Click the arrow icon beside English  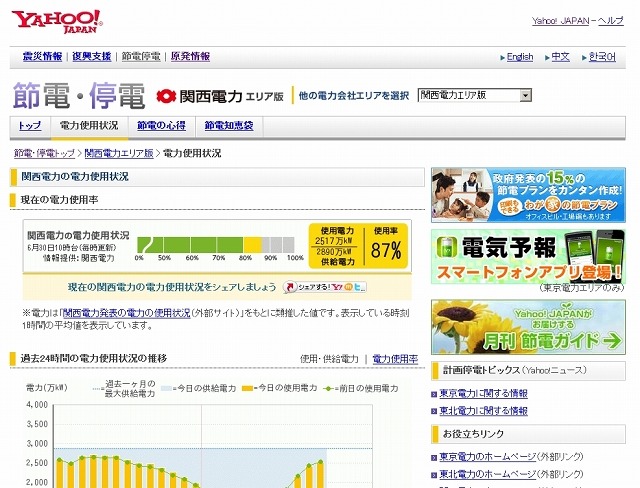502,58
